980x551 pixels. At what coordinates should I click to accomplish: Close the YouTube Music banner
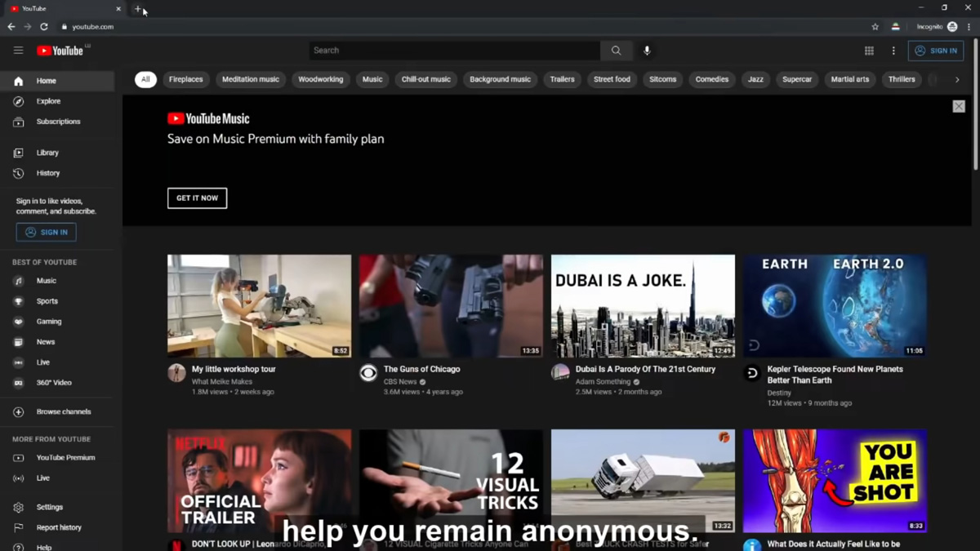coord(959,106)
